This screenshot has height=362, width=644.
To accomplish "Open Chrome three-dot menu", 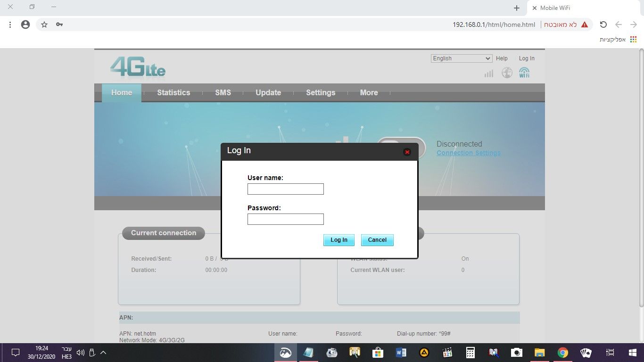I will pos(10,25).
